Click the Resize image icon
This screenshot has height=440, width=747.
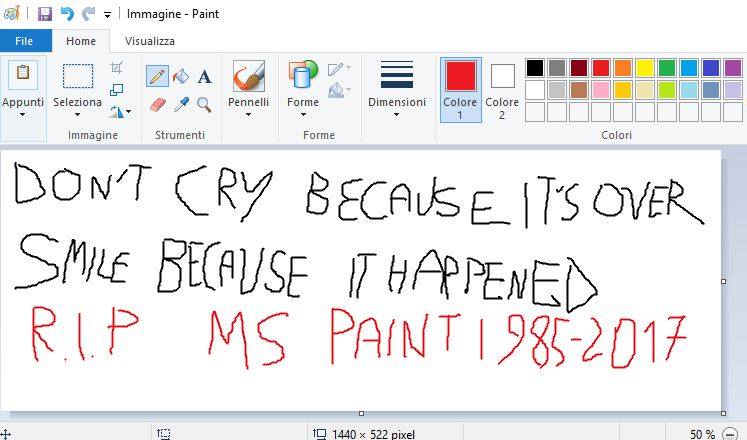coord(117,90)
